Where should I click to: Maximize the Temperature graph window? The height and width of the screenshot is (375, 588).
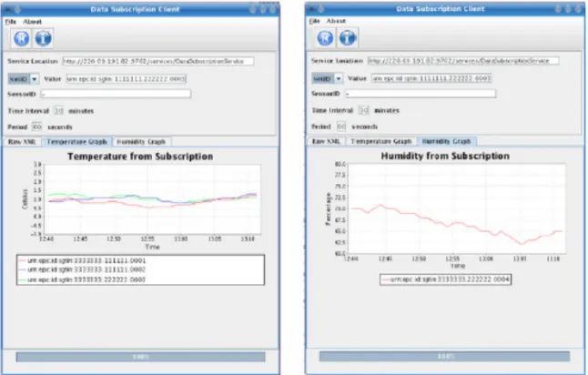point(263,9)
